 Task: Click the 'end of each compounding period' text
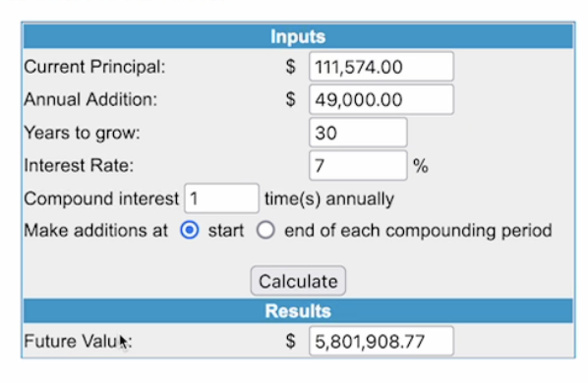(x=418, y=231)
